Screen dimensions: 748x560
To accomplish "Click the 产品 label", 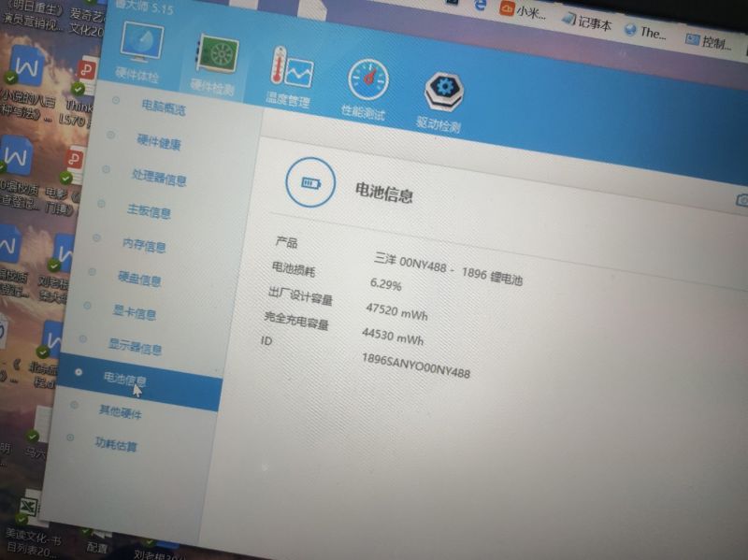I will point(286,243).
